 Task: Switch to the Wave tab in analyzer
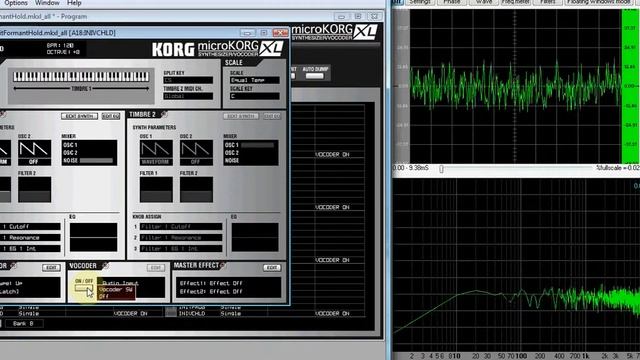484,2
